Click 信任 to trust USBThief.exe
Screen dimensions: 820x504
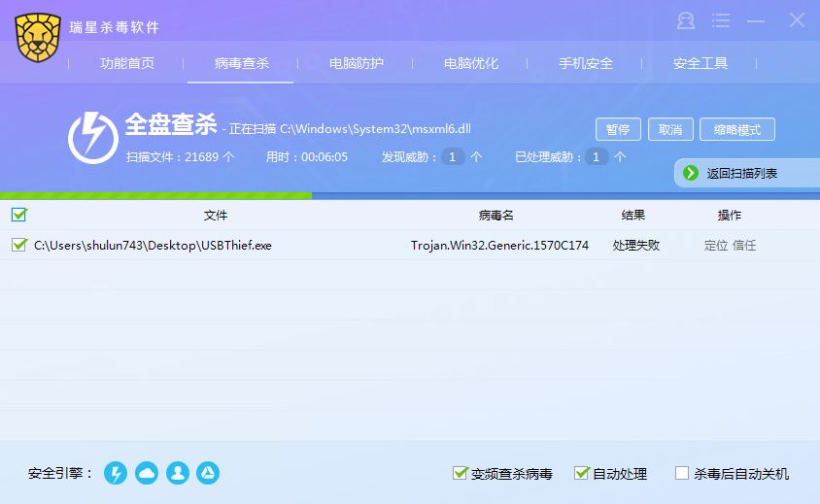[x=744, y=246]
